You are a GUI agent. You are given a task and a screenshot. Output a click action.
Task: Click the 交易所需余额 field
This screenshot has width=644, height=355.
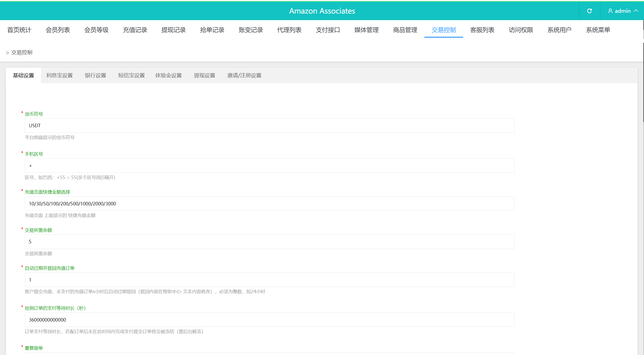269,242
